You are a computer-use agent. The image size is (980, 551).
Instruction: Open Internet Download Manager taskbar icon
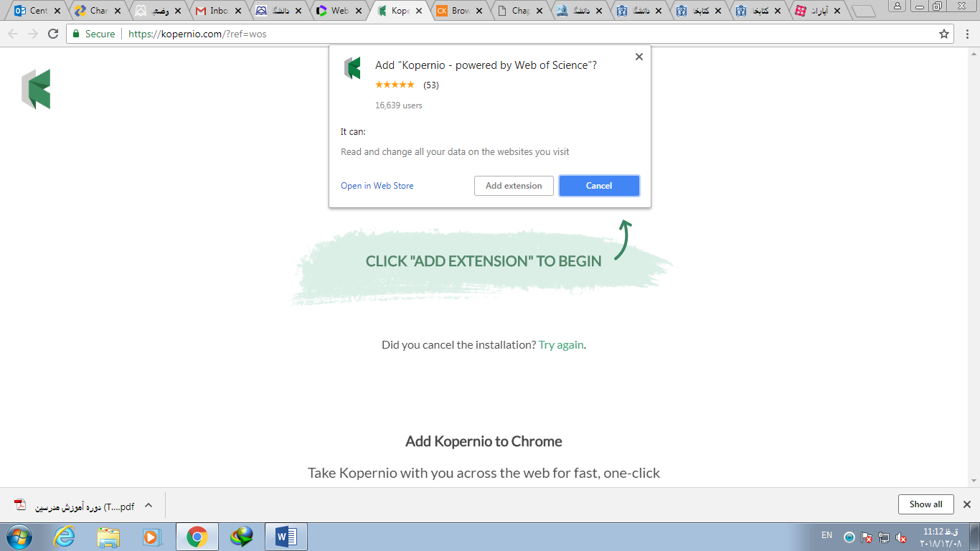point(241,537)
